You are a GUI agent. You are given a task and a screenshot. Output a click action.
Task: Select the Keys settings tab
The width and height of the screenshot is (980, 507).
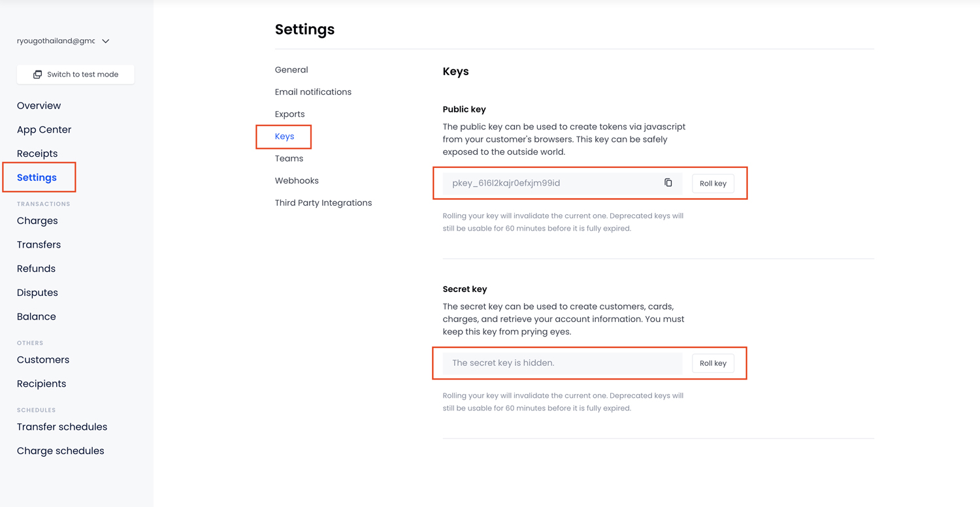click(284, 137)
